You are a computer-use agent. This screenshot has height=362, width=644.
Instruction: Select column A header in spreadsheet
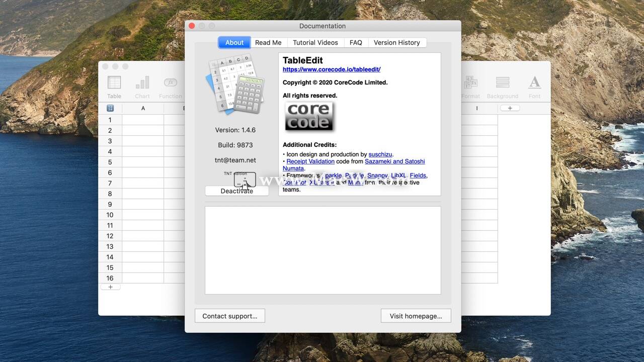coord(143,108)
